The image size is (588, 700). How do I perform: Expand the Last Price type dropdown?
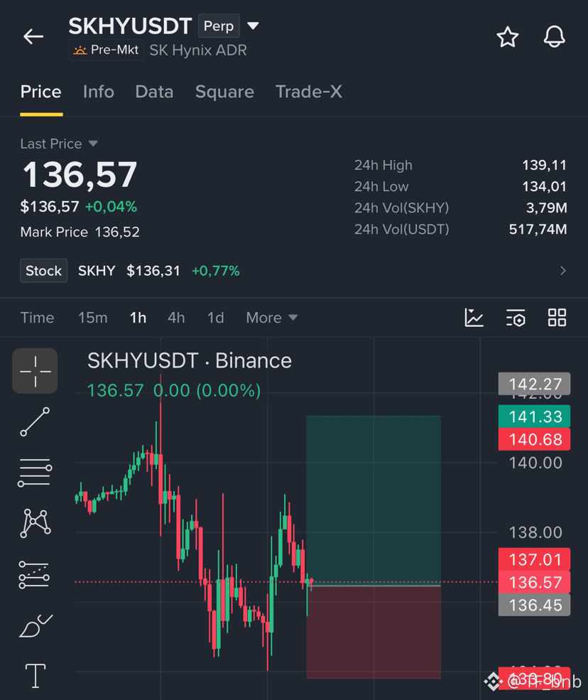93,144
